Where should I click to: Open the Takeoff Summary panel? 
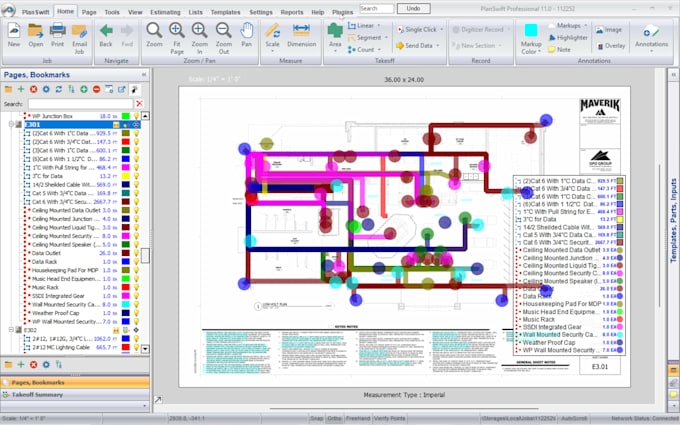(75, 395)
